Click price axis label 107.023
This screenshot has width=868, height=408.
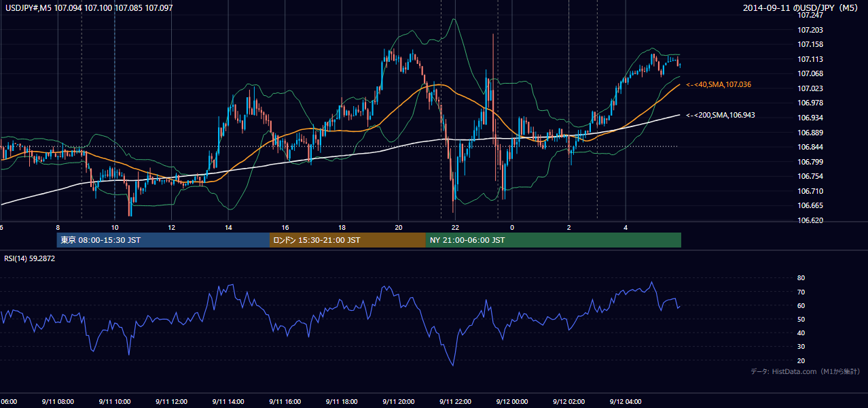tap(810, 88)
